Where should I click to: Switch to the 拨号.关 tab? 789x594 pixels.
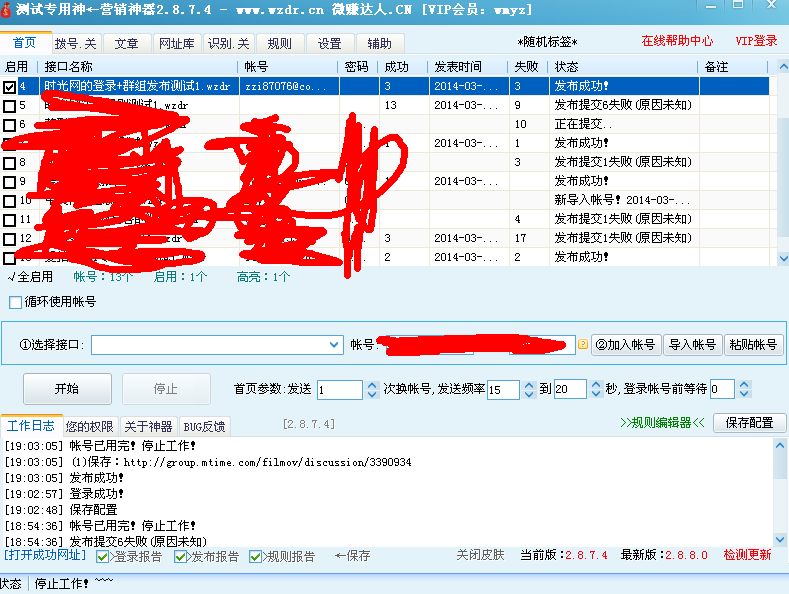(75, 44)
